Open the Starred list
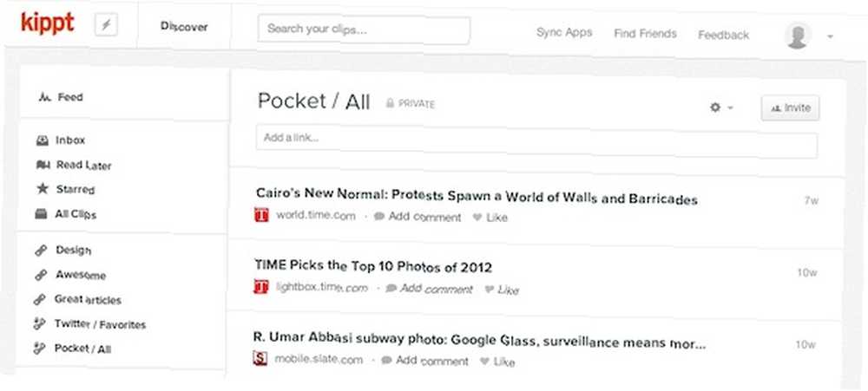 pos(76,190)
